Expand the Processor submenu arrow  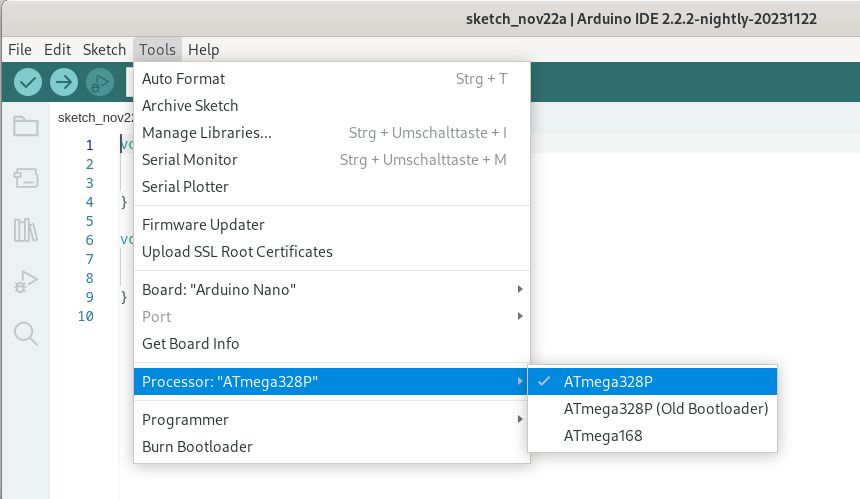pos(520,381)
